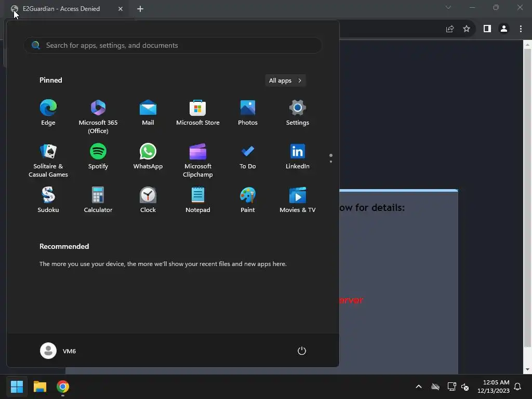This screenshot has width=532, height=399.
Task: Open the Mail app
Action: coord(148,113)
